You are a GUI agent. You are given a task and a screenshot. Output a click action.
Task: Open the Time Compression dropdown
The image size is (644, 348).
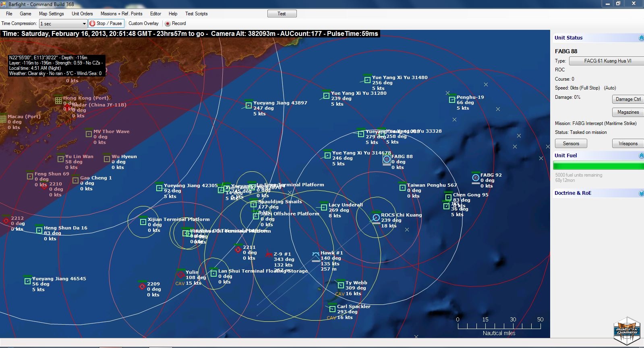pyautogui.click(x=84, y=24)
